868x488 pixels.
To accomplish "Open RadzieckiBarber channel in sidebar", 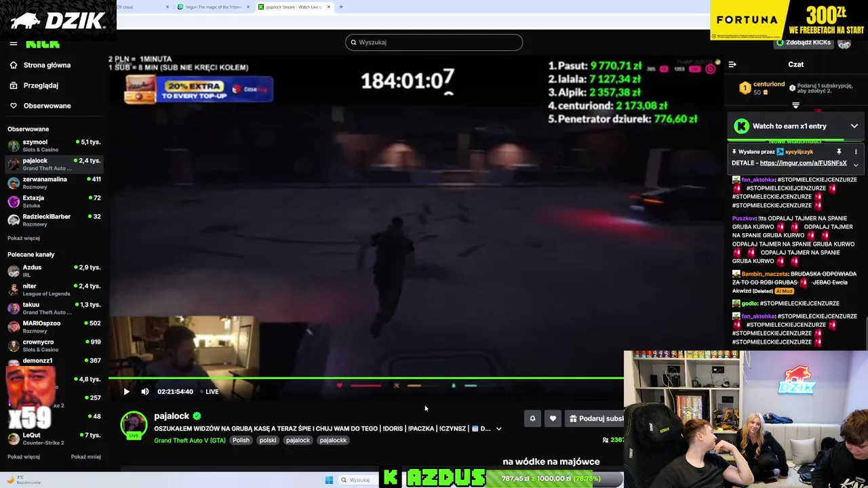I will click(x=54, y=220).
